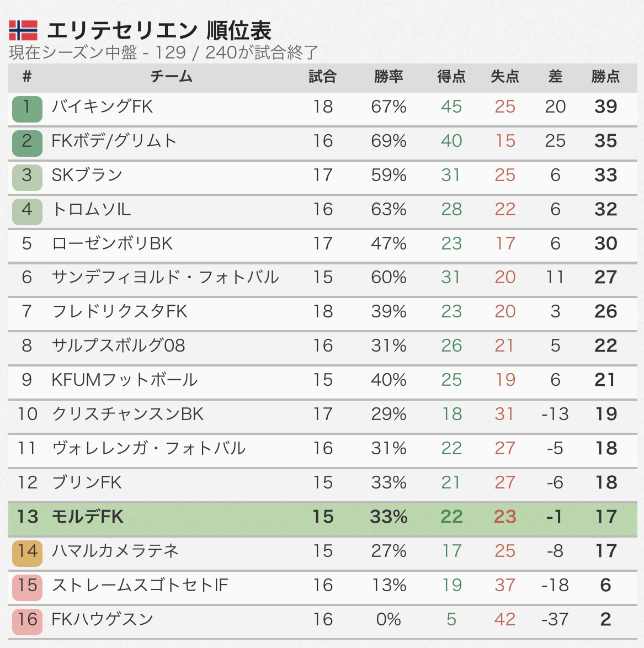Sort by the 勝率 column header
644x648 pixels.
[388, 77]
